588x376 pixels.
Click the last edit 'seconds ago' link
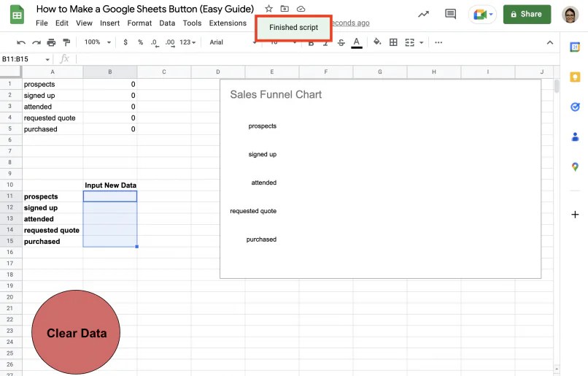[351, 23]
